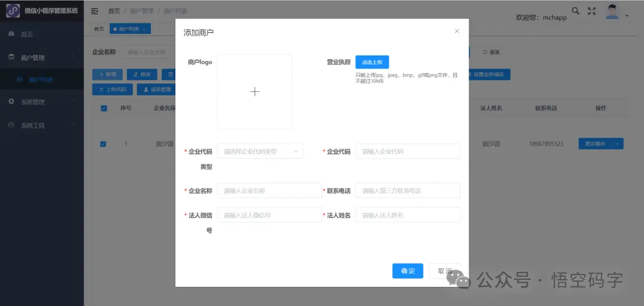Open the 企业代码类型 dropdown

[260, 151]
